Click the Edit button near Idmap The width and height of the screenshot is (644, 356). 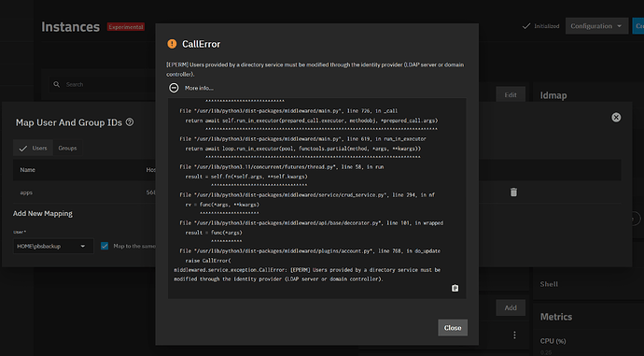pos(511,94)
